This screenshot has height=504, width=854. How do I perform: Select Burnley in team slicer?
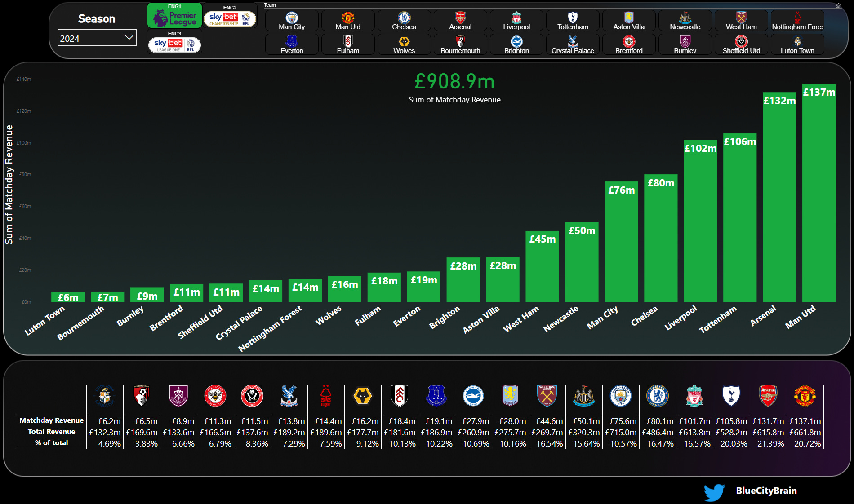685,44
